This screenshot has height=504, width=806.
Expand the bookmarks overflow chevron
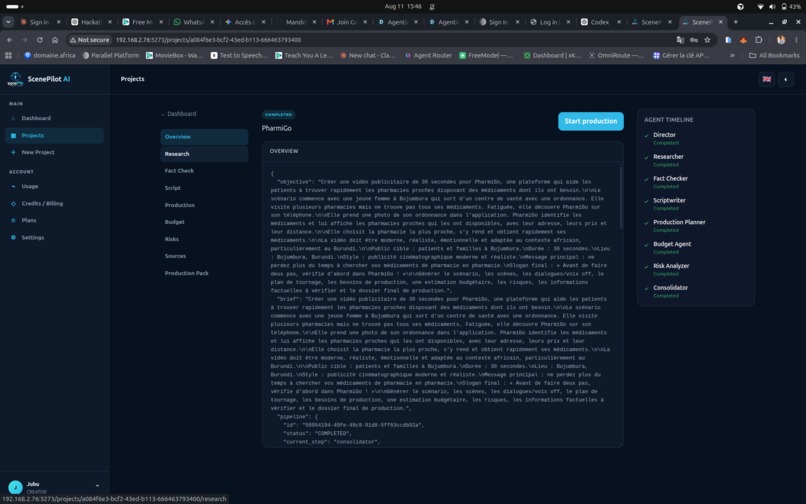pos(732,56)
